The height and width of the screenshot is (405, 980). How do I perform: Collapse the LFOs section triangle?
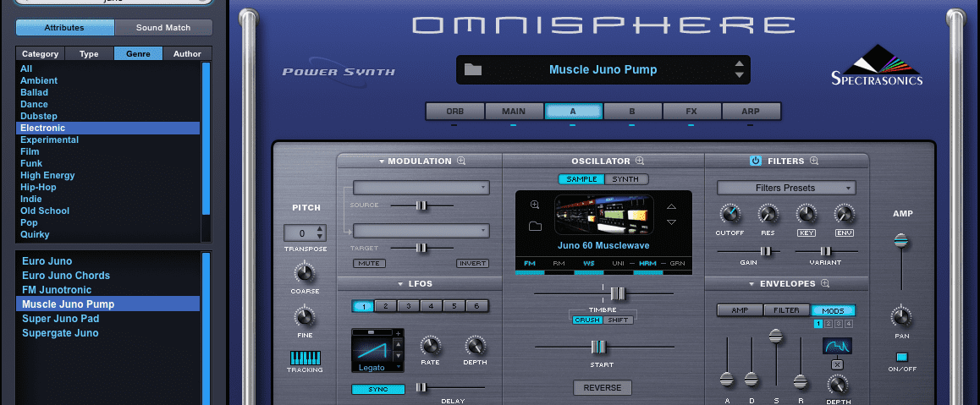(x=400, y=284)
